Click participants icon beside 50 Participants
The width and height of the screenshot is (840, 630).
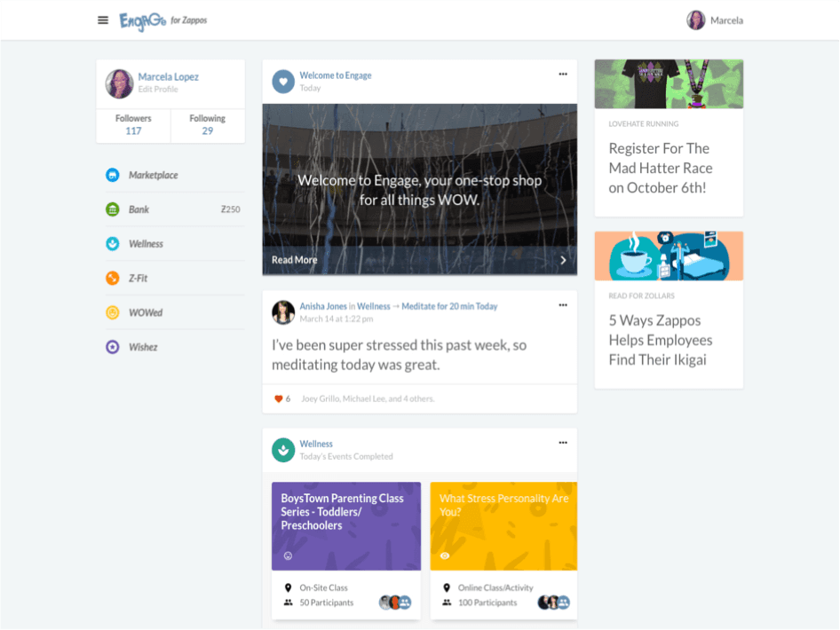(x=289, y=602)
